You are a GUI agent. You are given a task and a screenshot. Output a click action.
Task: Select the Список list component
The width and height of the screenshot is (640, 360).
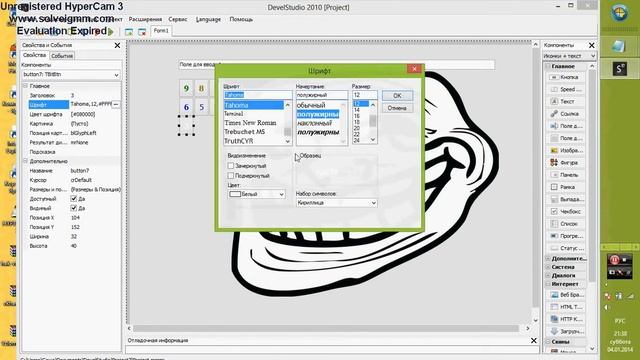click(x=565, y=224)
